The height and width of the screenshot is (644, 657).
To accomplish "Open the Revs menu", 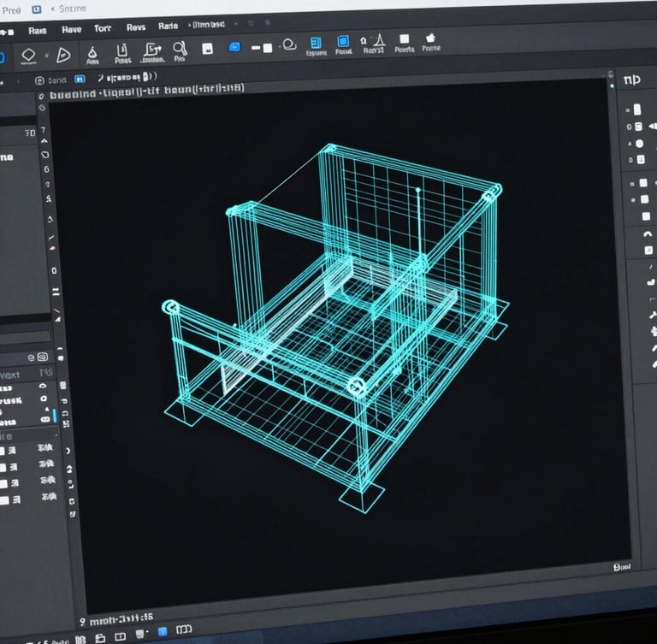I will pos(136,27).
